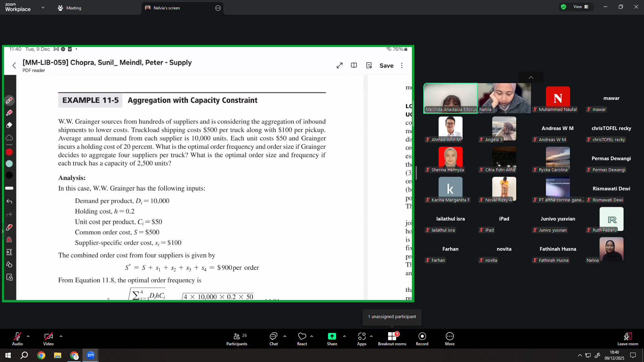Show hidden system tray icons
644x362 pixels.
click(580, 355)
